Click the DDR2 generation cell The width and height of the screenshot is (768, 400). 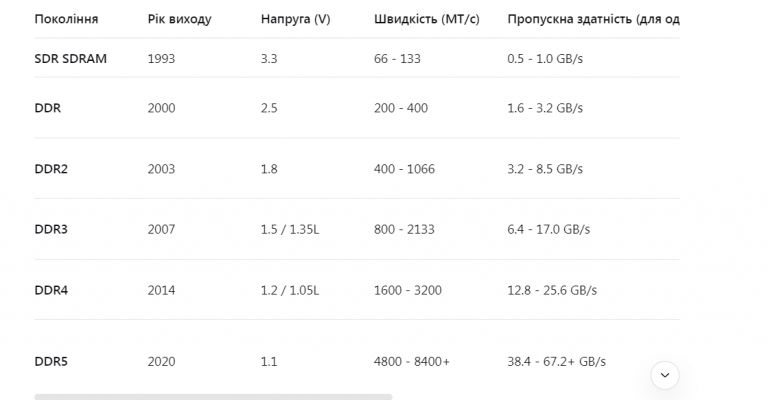coord(51,169)
